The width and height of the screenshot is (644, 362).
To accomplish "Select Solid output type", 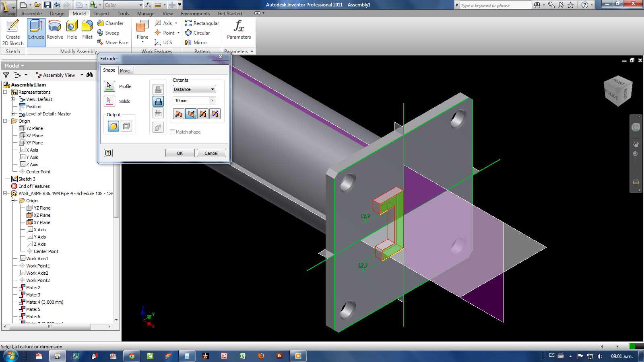I will click(x=114, y=126).
